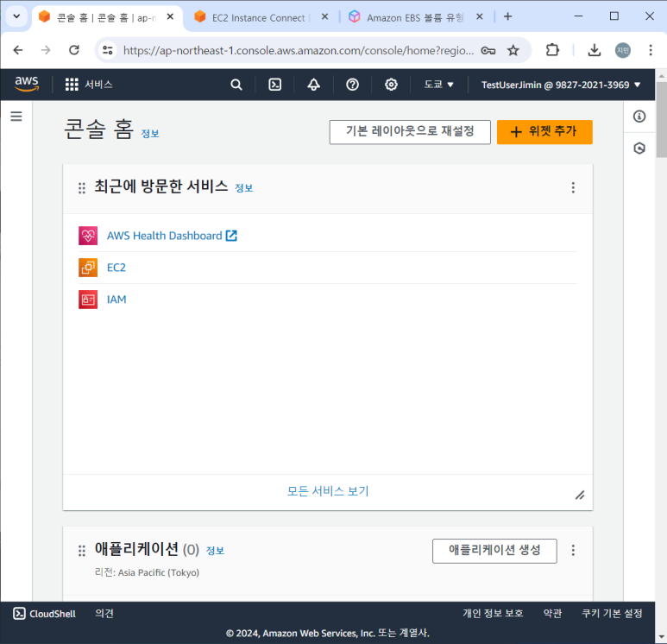Screen dimensions: 667x644
Task: Click the AWS logo home icon
Action: (27, 84)
